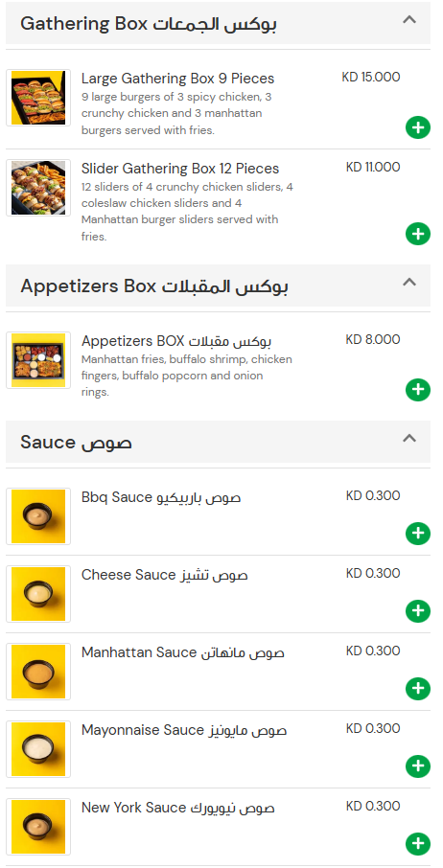Add the Appetizers BOX to order
The height and width of the screenshot is (868, 443).
[417, 390]
